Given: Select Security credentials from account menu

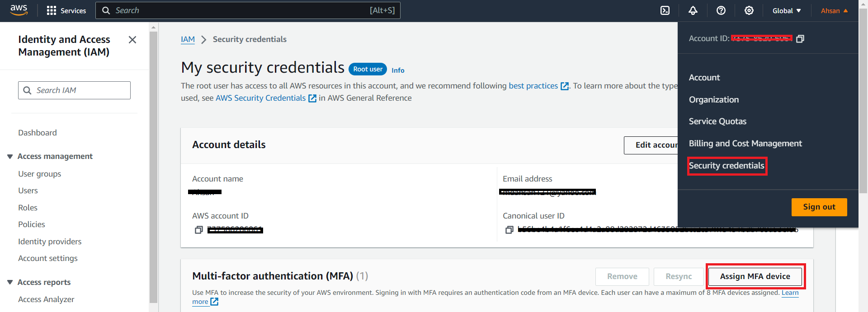Looking at the screenshot, I should click(726, 166).
